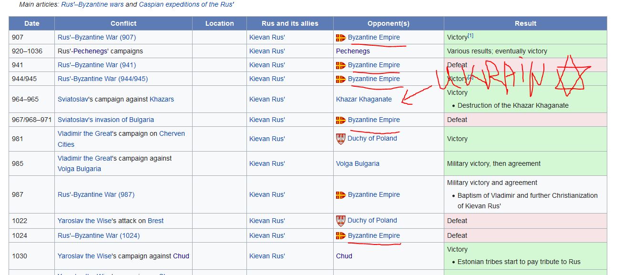
Task: Click the Defeat result in the 1022 row
Action: (x=457, y=221)
